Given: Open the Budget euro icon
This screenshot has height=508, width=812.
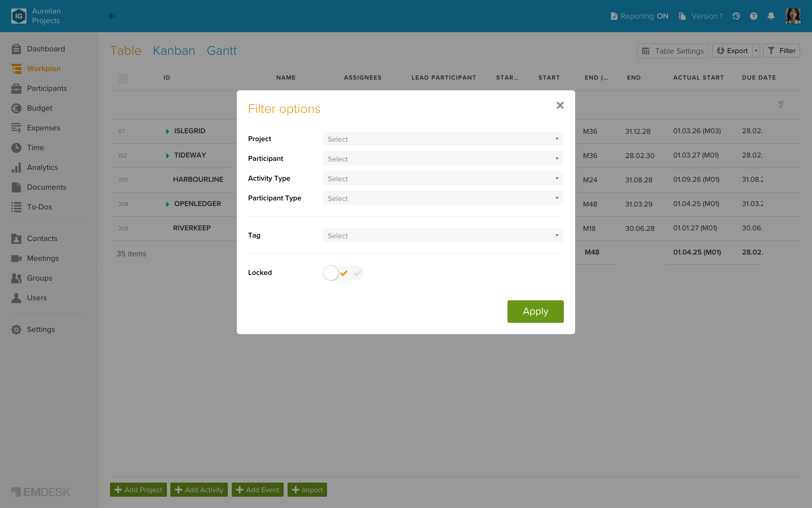Looking at the screenshot, I should pos(16,108).
